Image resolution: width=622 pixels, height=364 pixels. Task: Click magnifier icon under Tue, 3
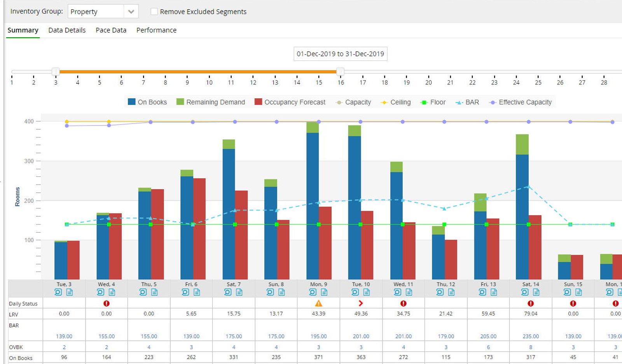[x=58, y=292]
